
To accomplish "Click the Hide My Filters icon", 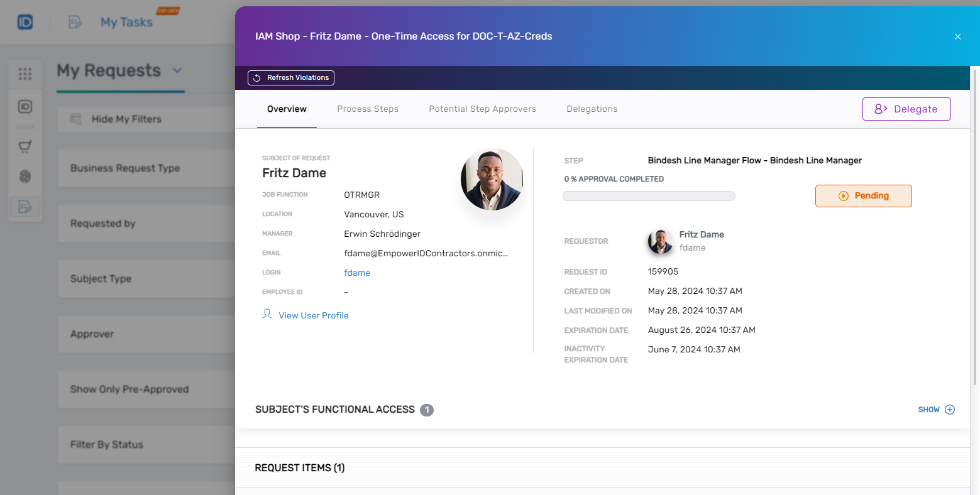I will tap(74, 119).
